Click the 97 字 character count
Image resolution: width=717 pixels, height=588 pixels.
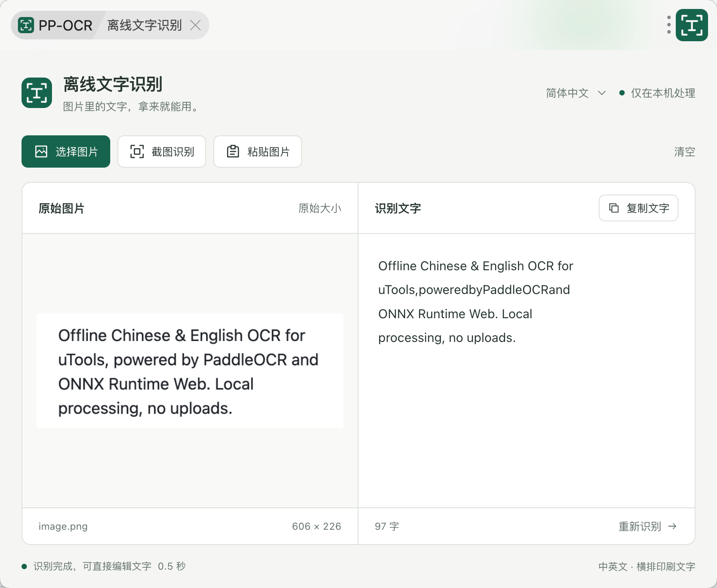coord(387,526)
